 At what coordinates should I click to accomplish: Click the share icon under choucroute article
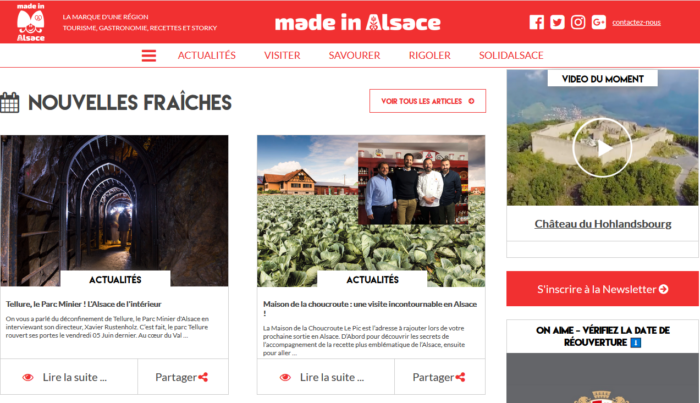pos(460,377)
